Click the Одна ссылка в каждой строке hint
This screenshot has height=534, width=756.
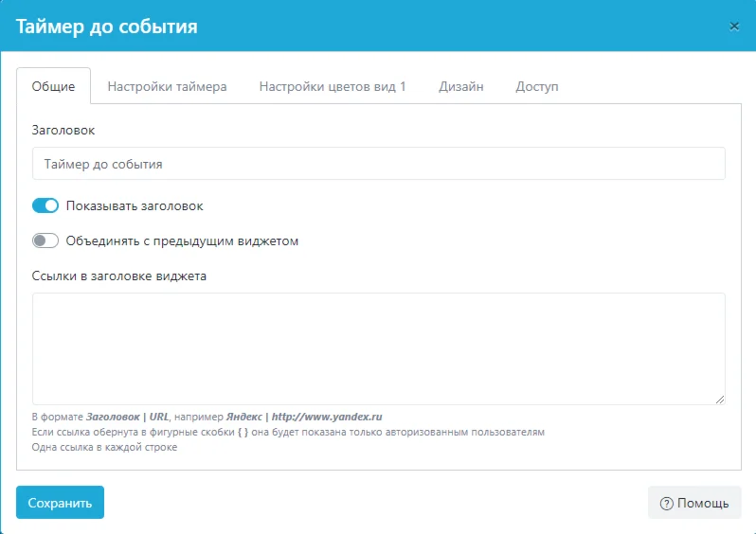104,447
